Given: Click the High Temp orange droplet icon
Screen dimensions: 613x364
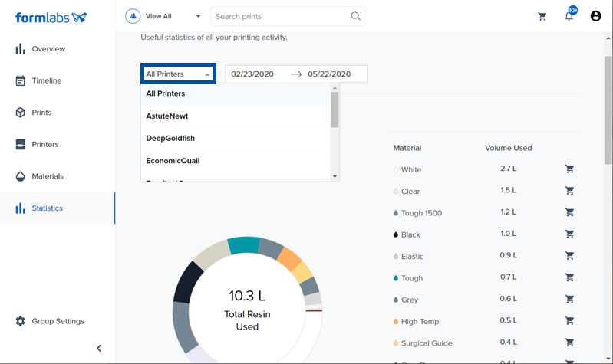Looking at the screenshot, I should pyautogui.click(x=396, y=321).
